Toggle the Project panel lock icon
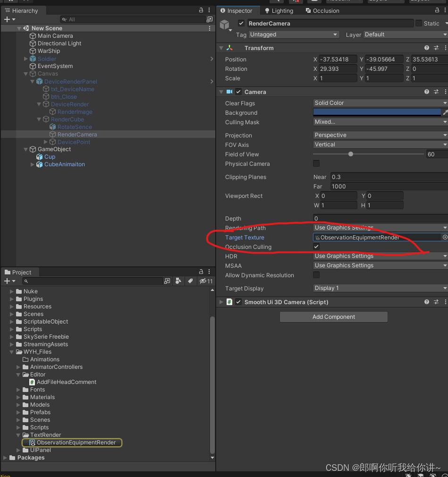This screenshot has height=477, width=448. coord(201,272)
